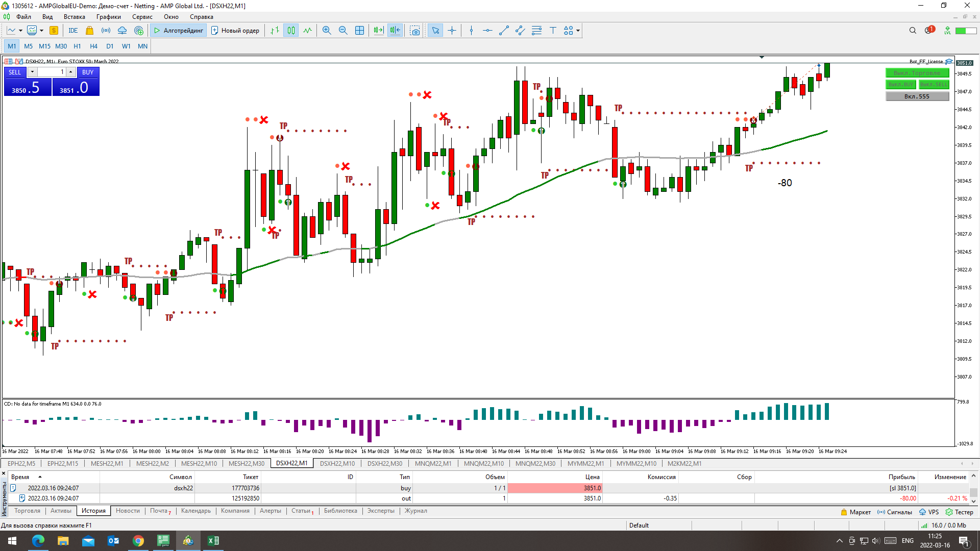
Task: Toggle the Выкл.Торговлю green button
Action: (917, 73)
